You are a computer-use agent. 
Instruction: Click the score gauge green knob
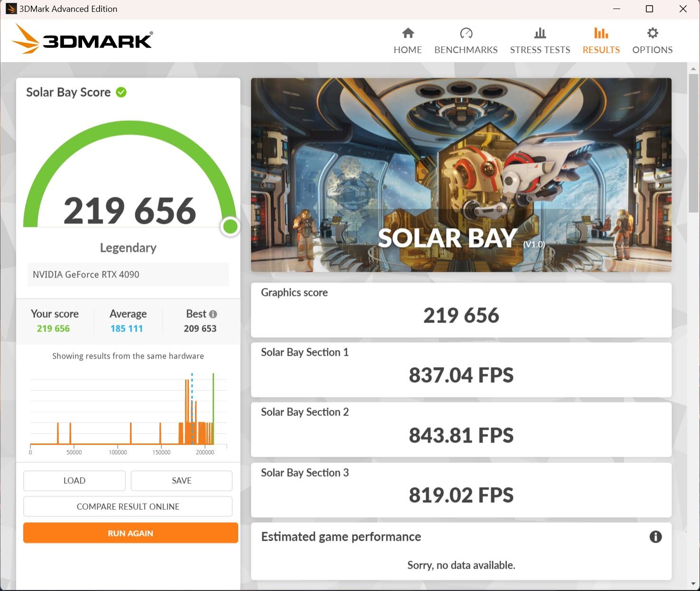[x=230, y=227]
